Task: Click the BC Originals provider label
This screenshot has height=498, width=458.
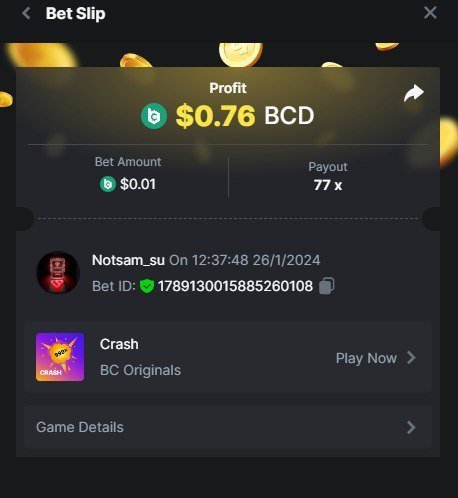Action: pos(140,370)
